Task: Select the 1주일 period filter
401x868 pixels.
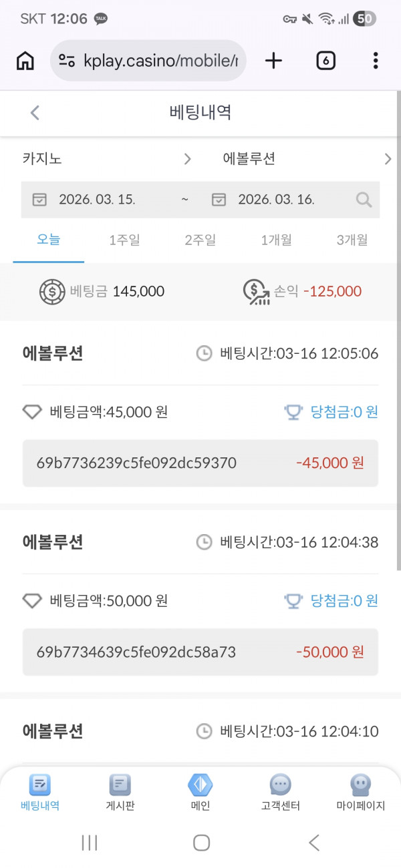Action: (124, 241)
